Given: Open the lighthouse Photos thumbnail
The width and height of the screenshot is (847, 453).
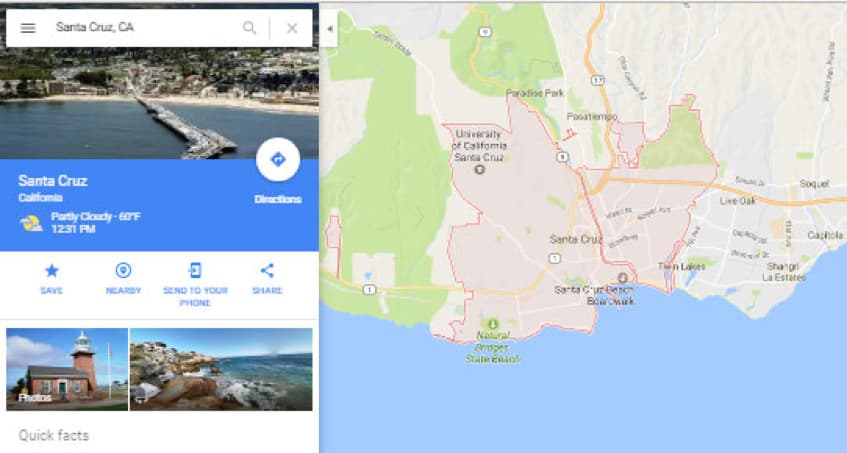Looking at the screenshot, I should pos(67,369).
